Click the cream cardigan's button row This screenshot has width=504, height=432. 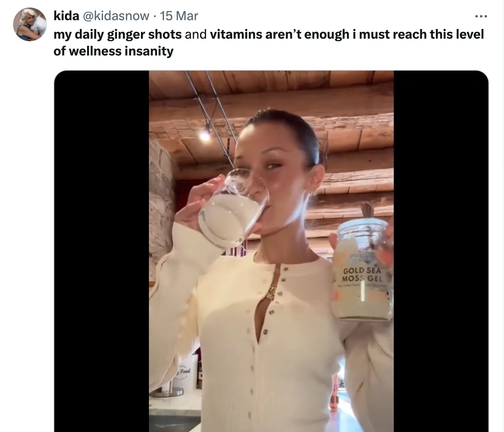pyautogui.click(x=260, y=337)
